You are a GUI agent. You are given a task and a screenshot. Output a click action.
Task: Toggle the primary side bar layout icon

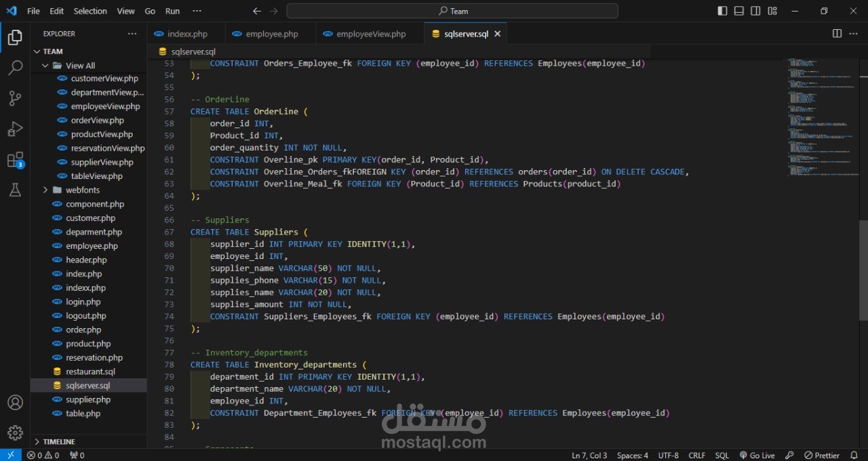coord(722,11)
